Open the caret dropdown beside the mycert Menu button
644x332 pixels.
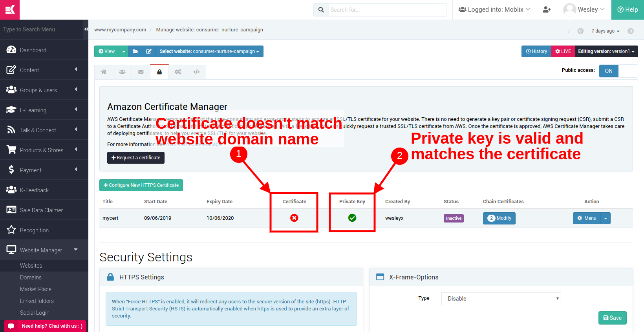pos(606,218)
